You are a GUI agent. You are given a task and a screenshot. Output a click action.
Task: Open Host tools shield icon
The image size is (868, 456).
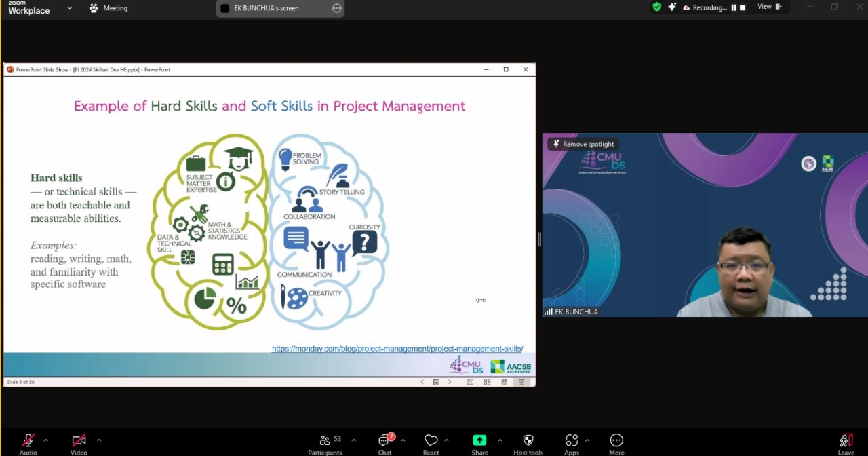pyautogui.click(x=528, y=442)
